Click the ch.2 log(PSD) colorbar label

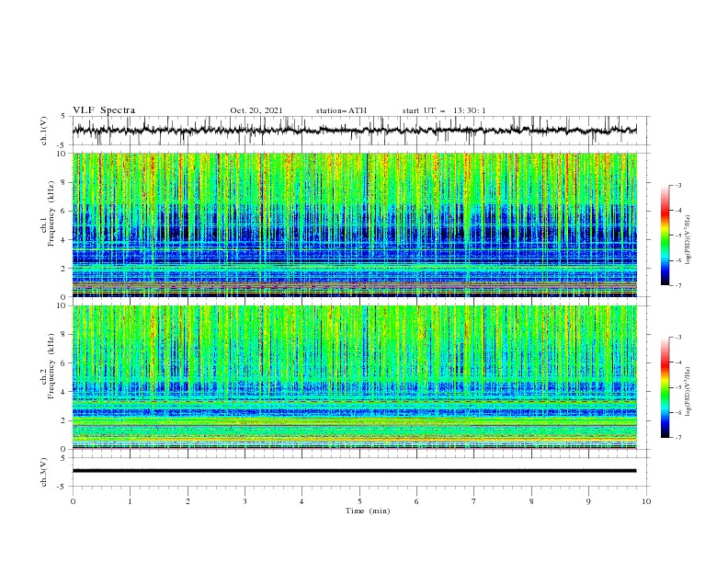coord(688,392)
